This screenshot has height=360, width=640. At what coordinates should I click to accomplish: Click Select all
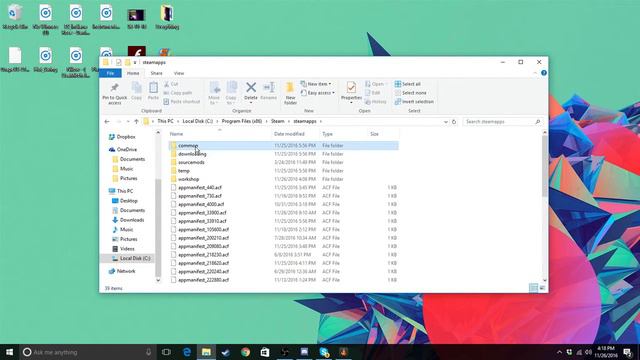tap(407, 84)
